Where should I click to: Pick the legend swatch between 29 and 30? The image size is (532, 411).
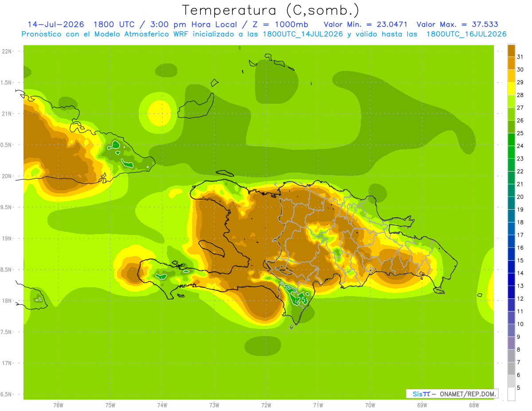[511, 76]
